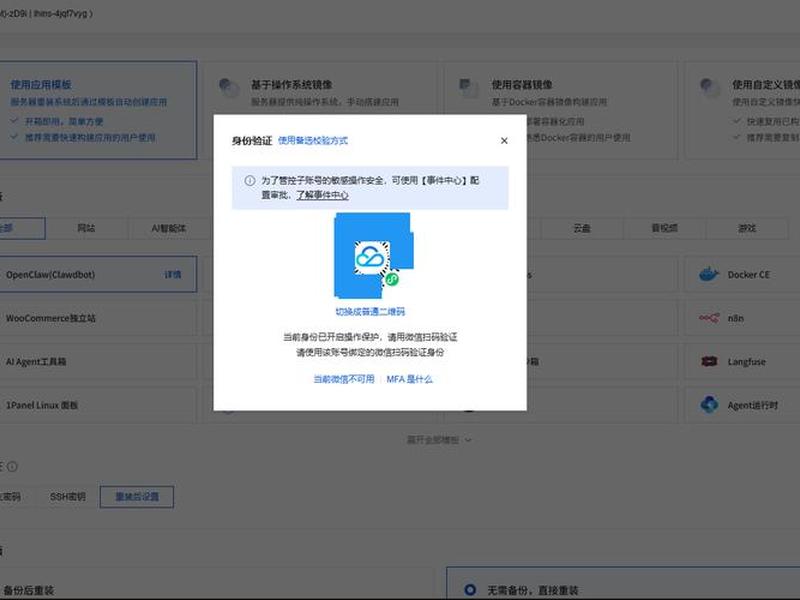Screen dimensions: 800x600
Task: Click the 基于操作系统镜像 card icon
Action: point(229,87)
